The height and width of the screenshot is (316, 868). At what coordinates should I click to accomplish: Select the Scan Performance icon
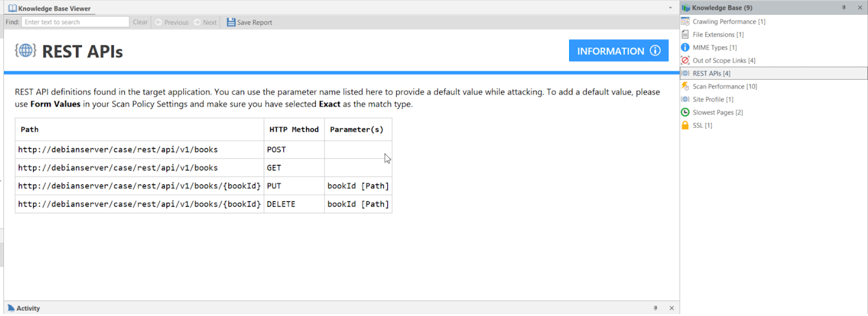point(685,86)
